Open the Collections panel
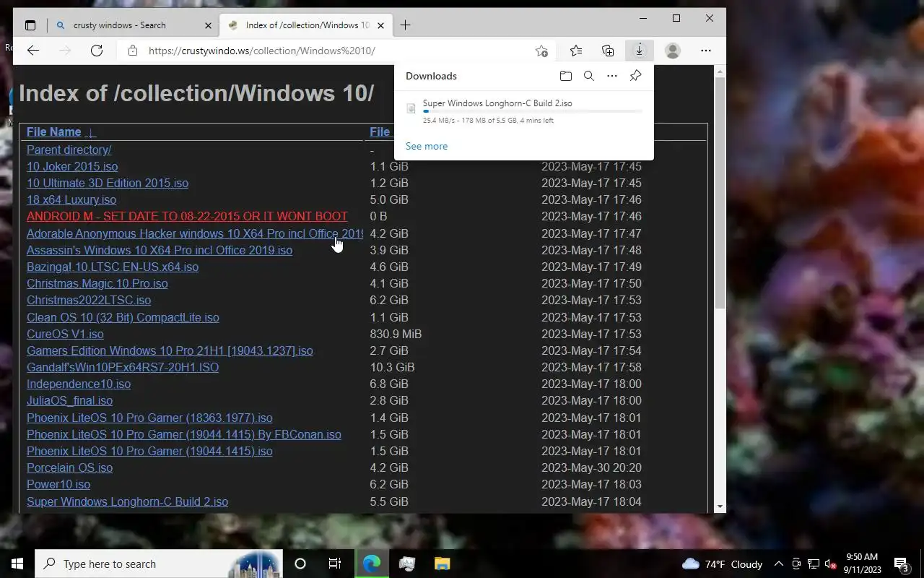 (608, 51)
